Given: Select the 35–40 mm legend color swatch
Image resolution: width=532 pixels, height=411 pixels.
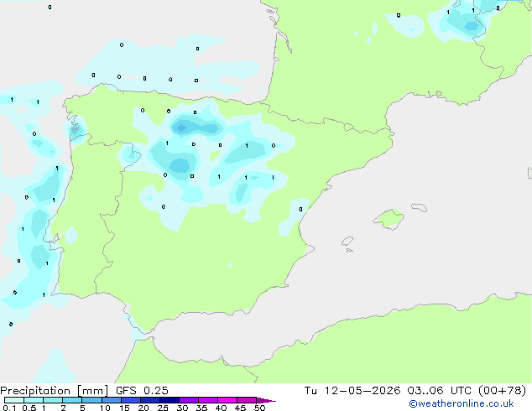Looking at the screenshot, I should coord(208,400).
